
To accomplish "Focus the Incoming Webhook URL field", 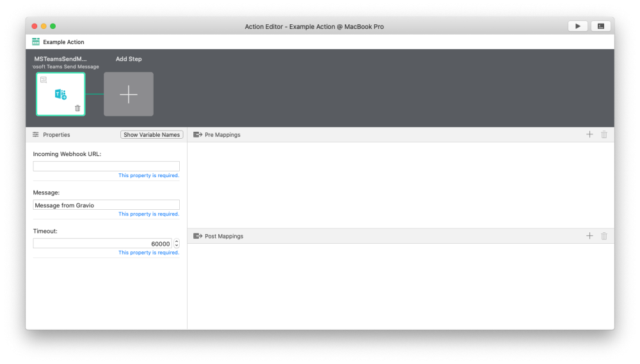I will point(106,166).
